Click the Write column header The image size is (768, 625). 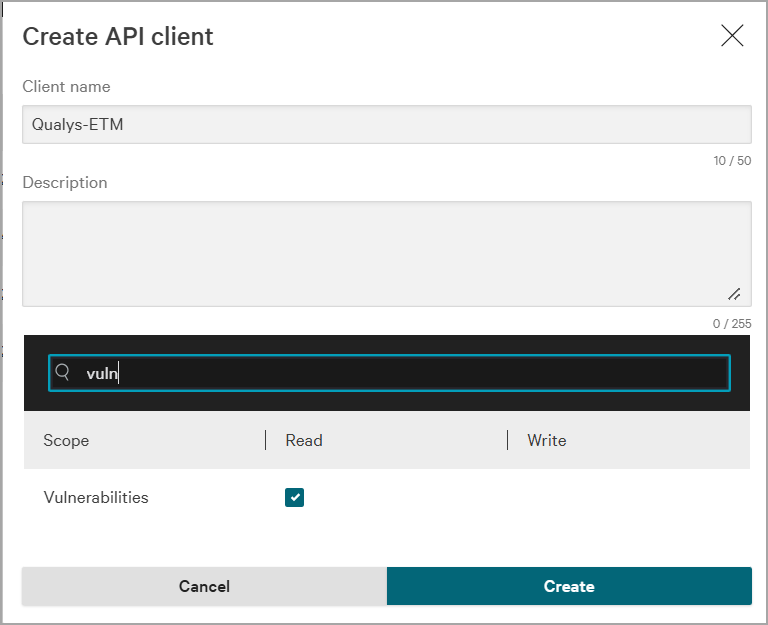[x=547, y=440]
